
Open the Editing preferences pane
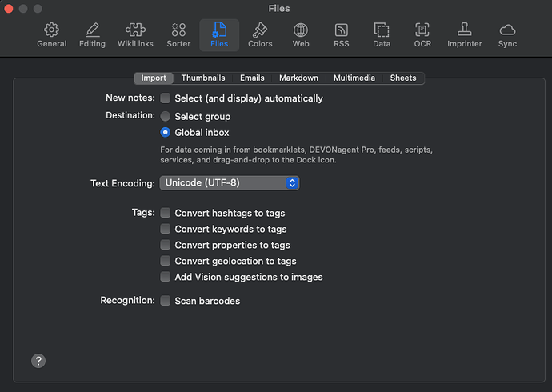(x=92, y=35)
